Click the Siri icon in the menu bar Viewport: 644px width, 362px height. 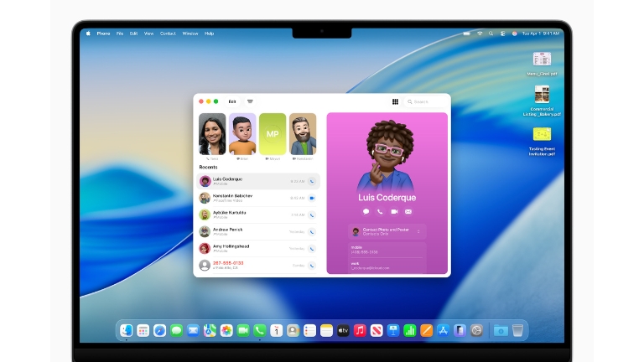pos(515,34)
